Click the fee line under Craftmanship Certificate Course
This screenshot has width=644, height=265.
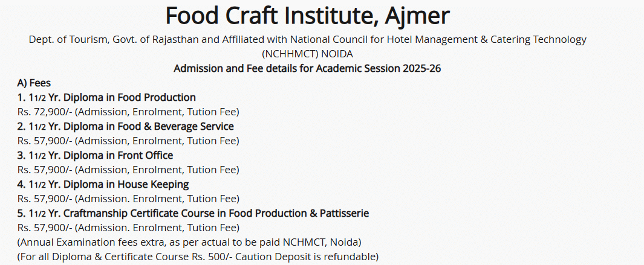(128, 228)
